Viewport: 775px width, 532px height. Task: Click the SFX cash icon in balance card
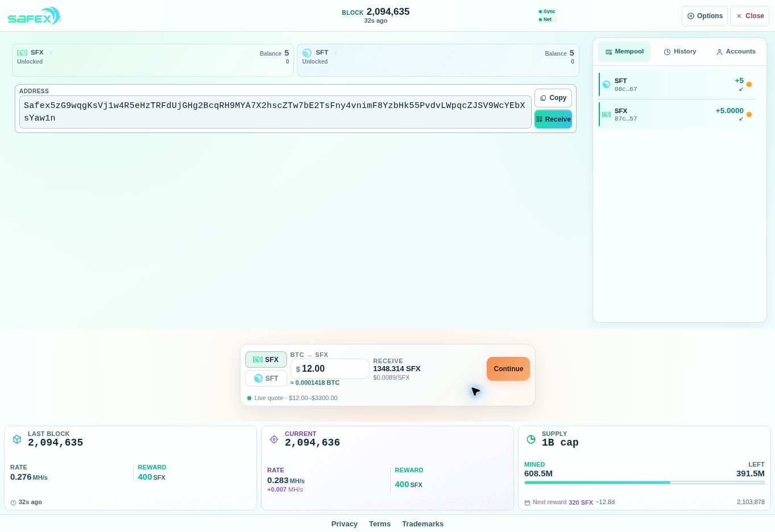click(x=22, y=52)
